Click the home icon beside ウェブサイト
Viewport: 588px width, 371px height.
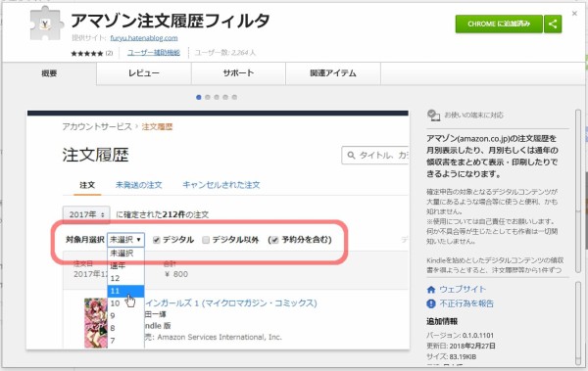tap(431, 290)
